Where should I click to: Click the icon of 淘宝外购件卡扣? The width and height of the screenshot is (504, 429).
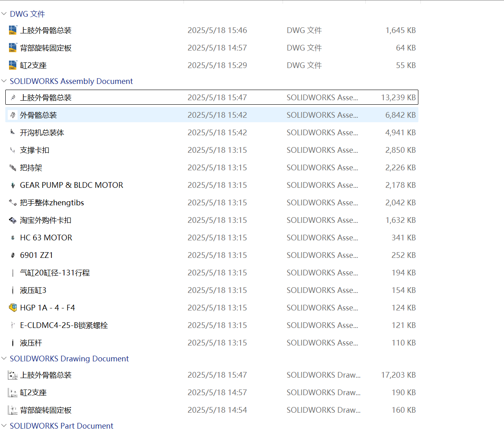click(13, 220)
